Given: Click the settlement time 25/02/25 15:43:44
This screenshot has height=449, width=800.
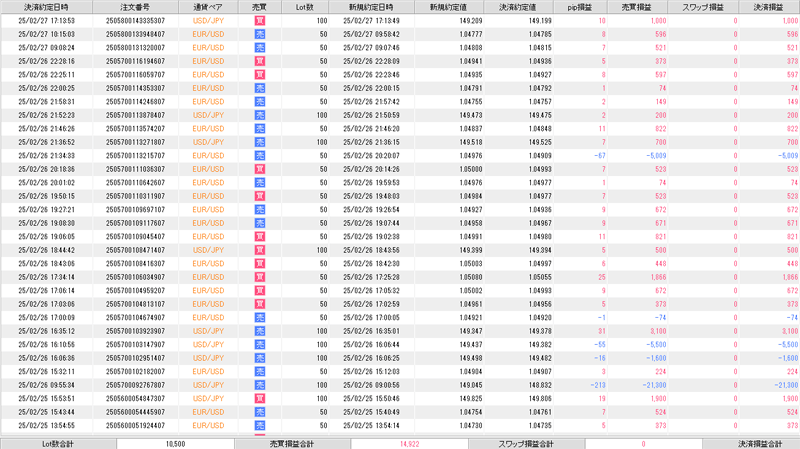Looking at the screenshot, I should click(x=46, y=412).
